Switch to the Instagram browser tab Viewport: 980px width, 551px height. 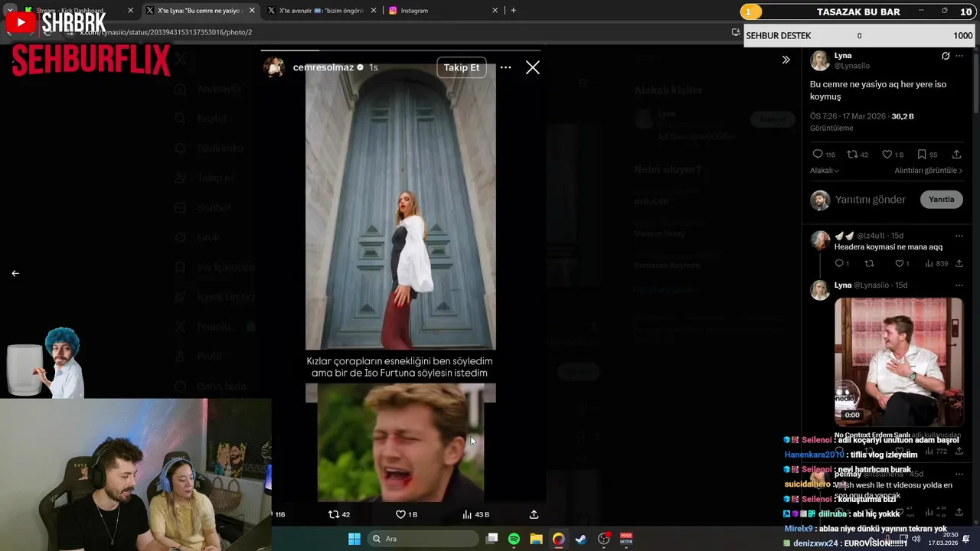coord(443,11)
